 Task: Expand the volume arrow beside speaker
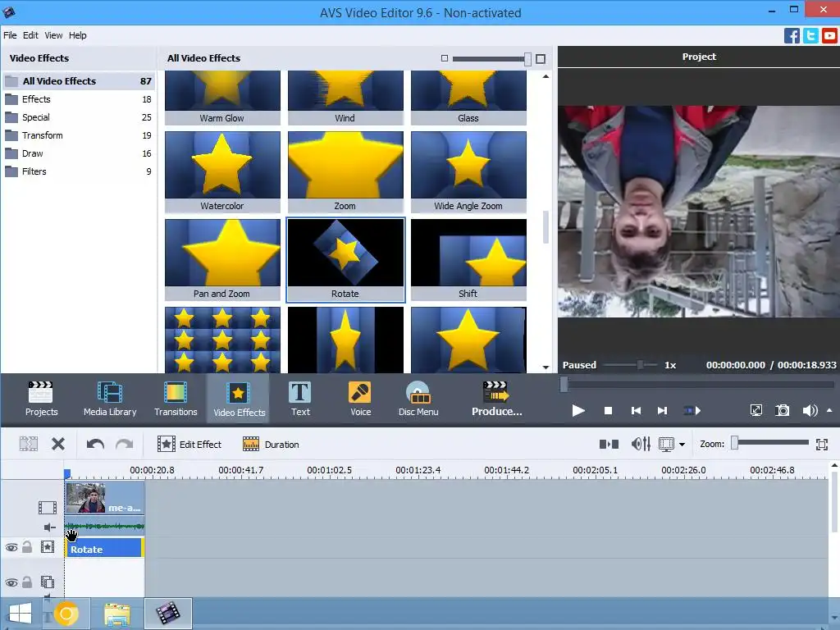point(829,410)
